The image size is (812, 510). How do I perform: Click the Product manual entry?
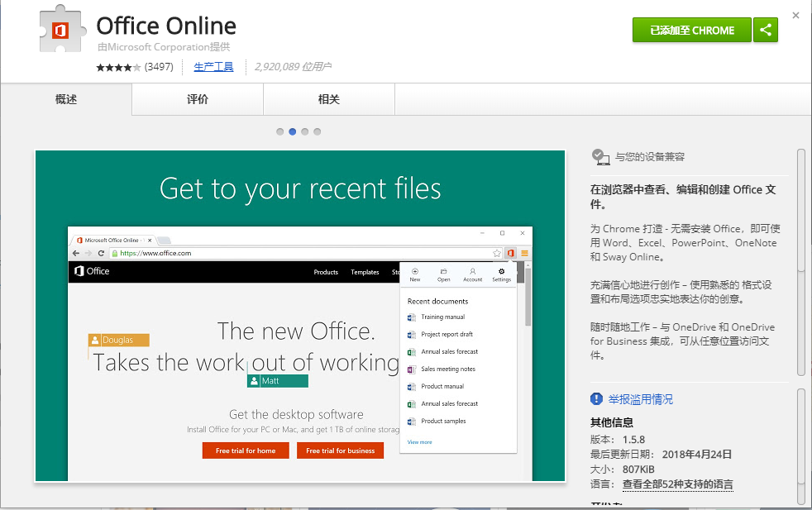[x=436, y=386]
